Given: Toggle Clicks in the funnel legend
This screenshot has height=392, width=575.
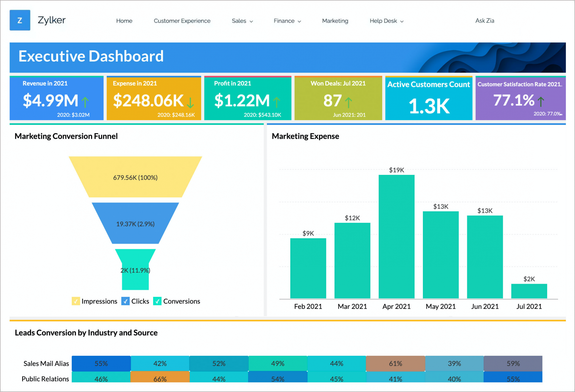Looking at the screenshot, I should (x=140, y=301).
